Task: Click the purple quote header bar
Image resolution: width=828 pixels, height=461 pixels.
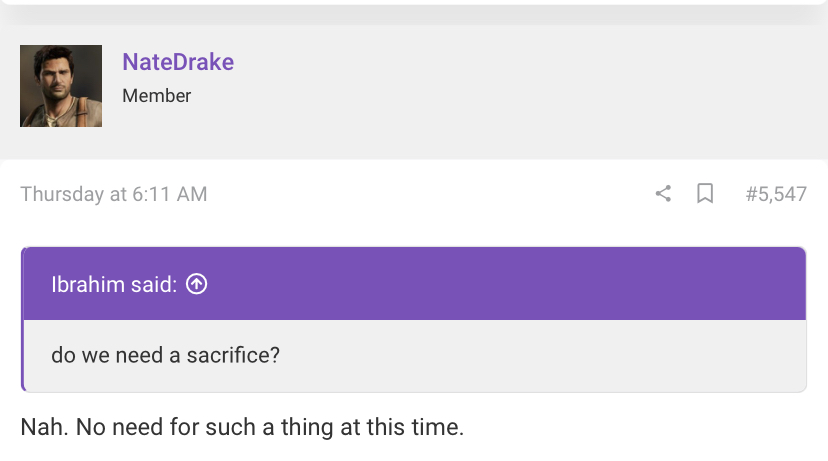Action: tap(415, 284)
